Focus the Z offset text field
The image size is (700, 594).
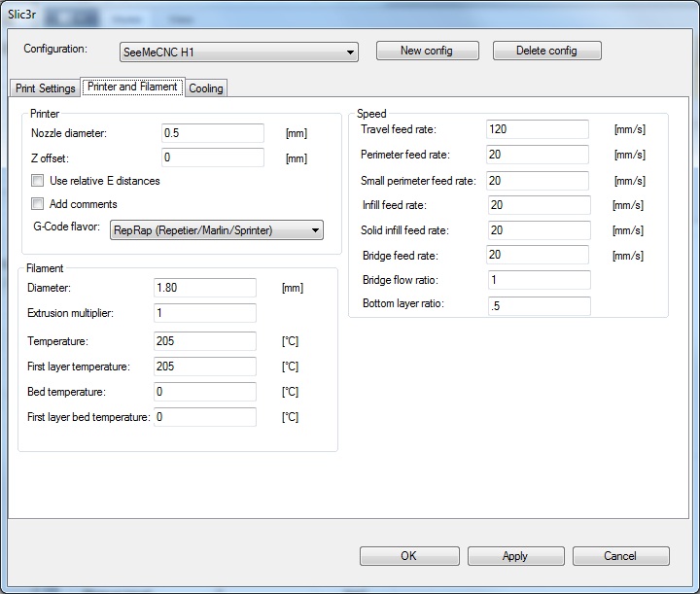pos(212,157)
